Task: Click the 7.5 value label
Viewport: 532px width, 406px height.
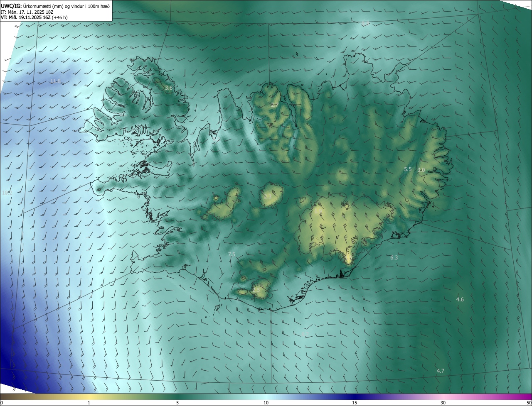Action: (232, 254)
